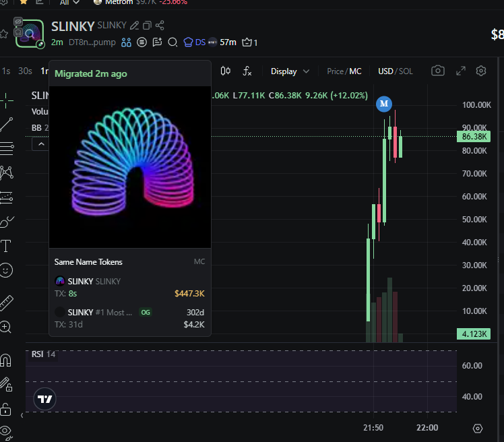504x442 pixels.
Task: Select the trend line drawing tool
Action: [7, 123]
